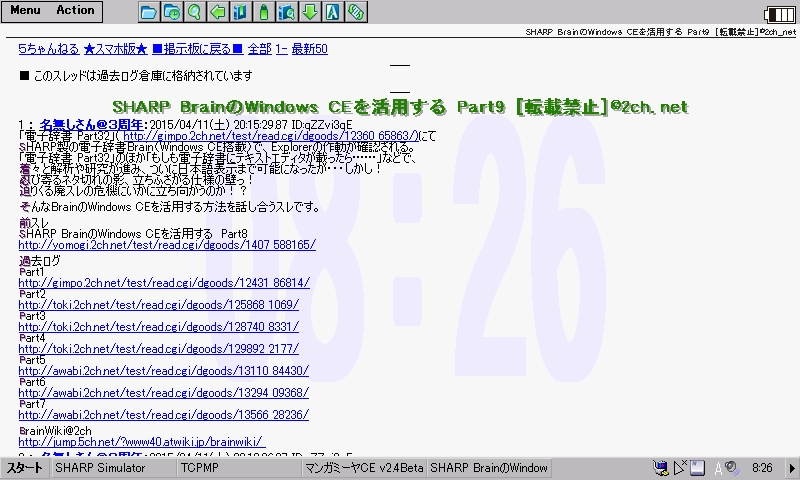Switch to TCPMP taskbar item
This screenshot has height=480, width=800.
pos(239,468)
